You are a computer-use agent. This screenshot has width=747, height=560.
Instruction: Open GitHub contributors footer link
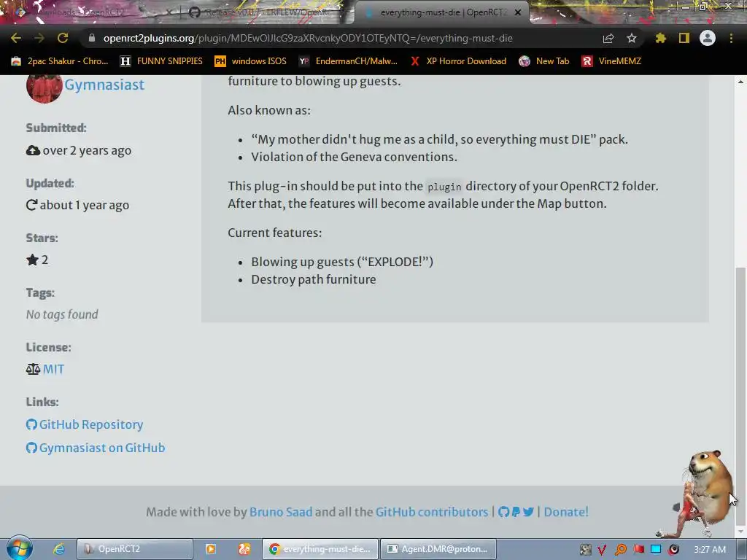432,512
